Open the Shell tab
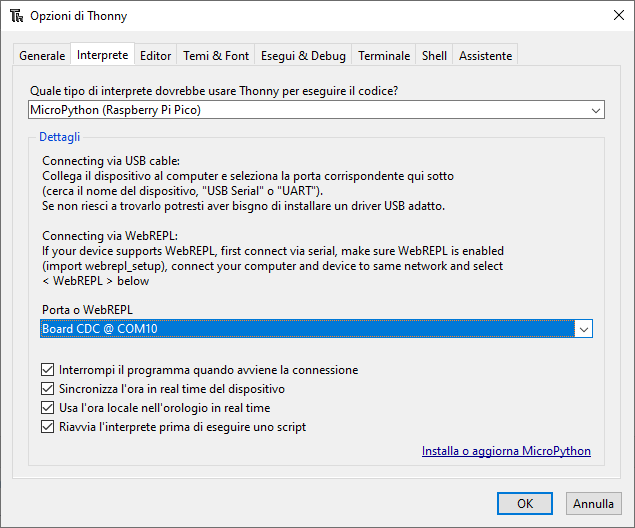The image size is (635, 528). (x=434, y=55)
